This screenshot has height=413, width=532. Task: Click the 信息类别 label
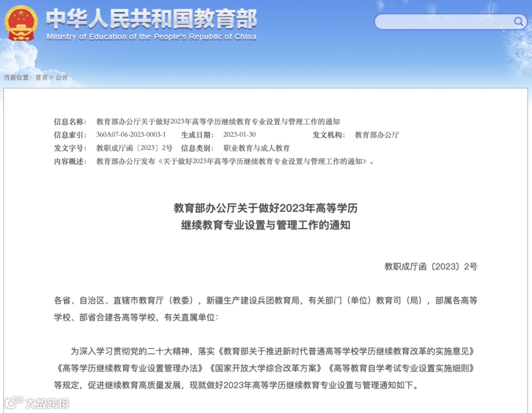[x=198, y=148]
